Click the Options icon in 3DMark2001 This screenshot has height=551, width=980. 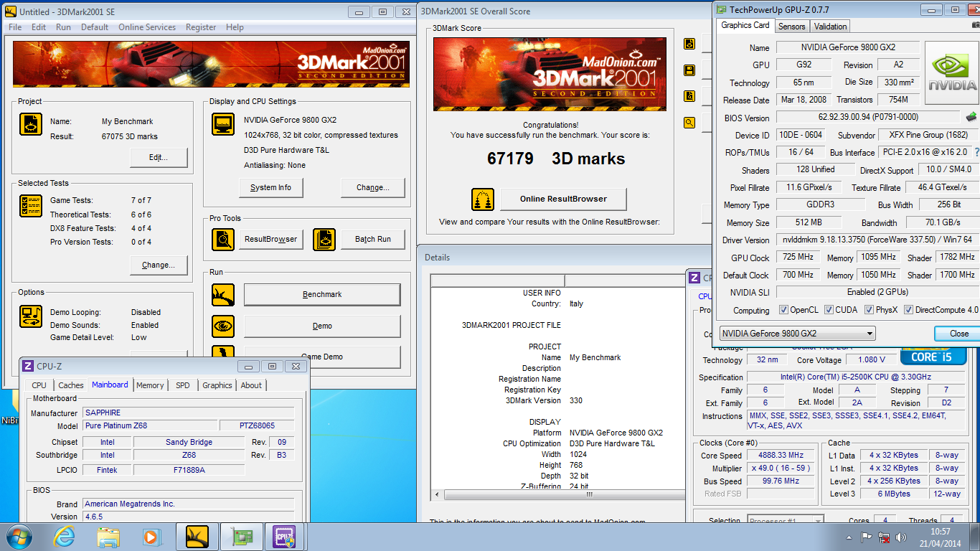(x=31, y=316)
